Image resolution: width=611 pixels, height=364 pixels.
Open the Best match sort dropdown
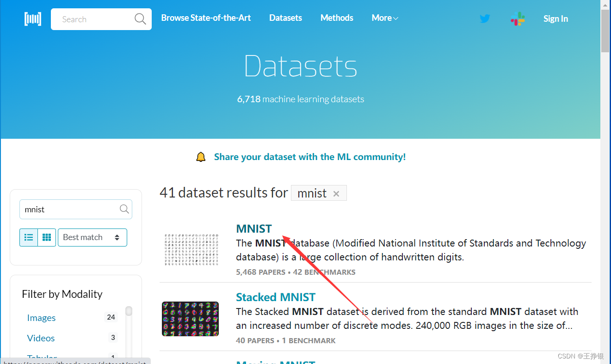click(x=92, y=237)
